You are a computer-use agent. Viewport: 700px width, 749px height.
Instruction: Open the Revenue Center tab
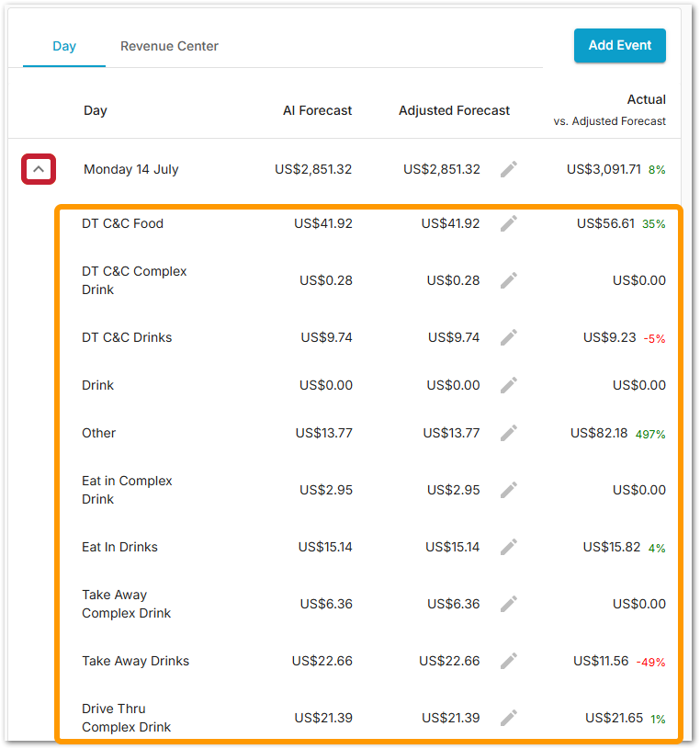point(169,46)
